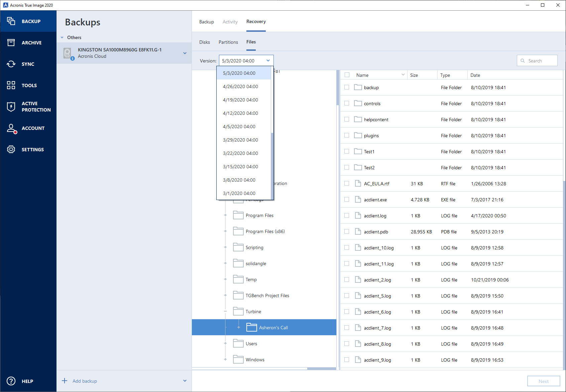Screen dimensions: 566x392
Task: Click into the Search field
Action: point(537,60)
